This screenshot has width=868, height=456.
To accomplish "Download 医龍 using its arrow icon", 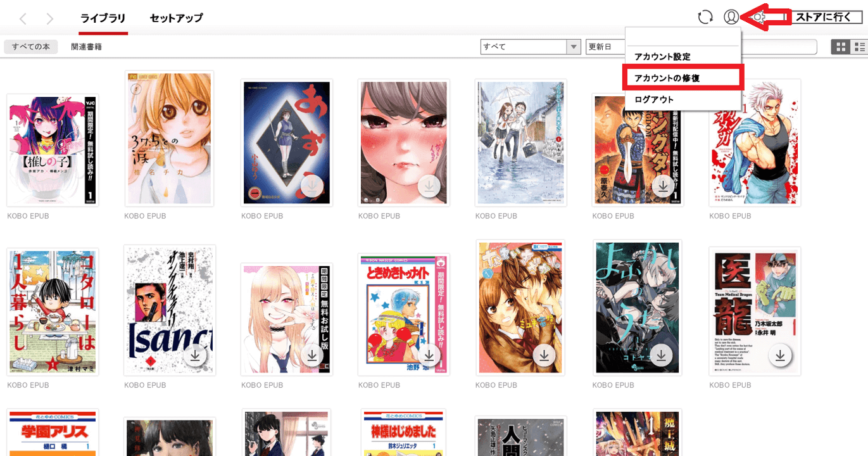I will click(x=780, y=356).
